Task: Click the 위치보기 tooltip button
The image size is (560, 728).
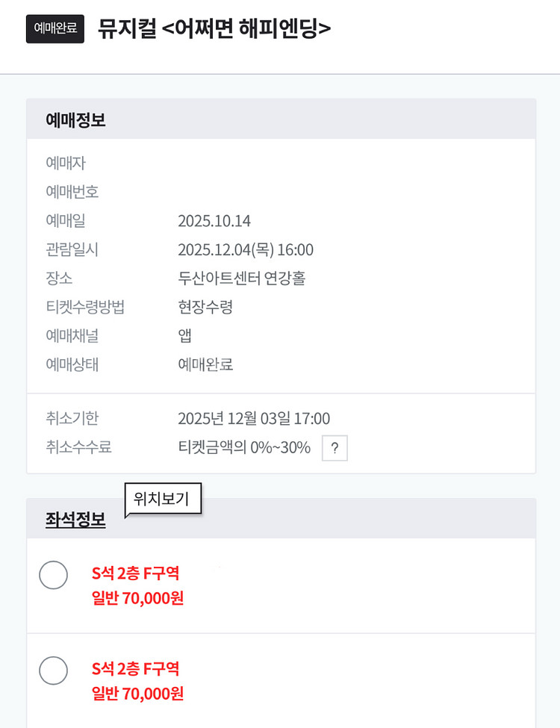Action: (x=161, y=499)
